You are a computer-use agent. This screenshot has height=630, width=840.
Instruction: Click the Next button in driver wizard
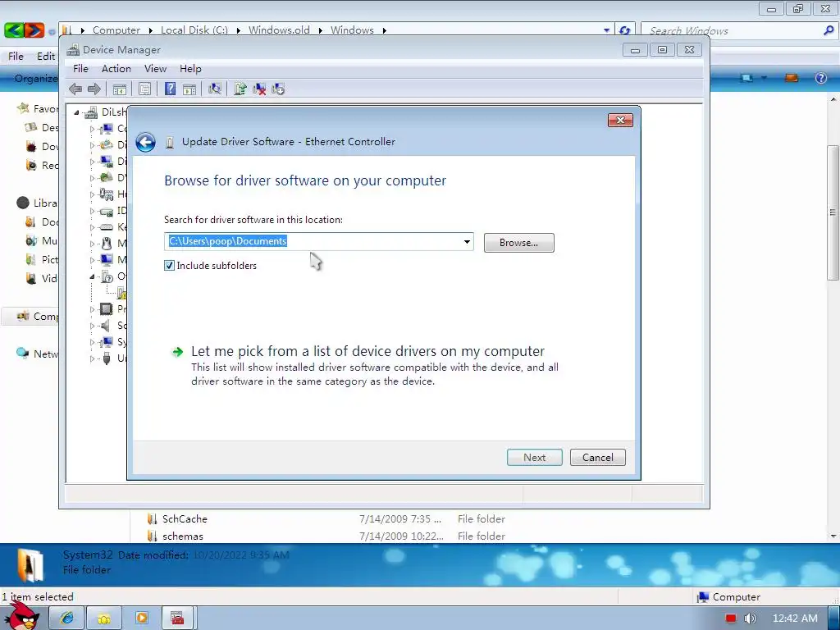(535, 458)
